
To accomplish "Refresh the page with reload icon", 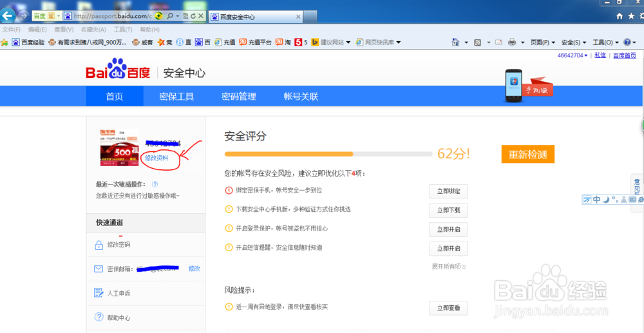I will click(x=193, y=16).
